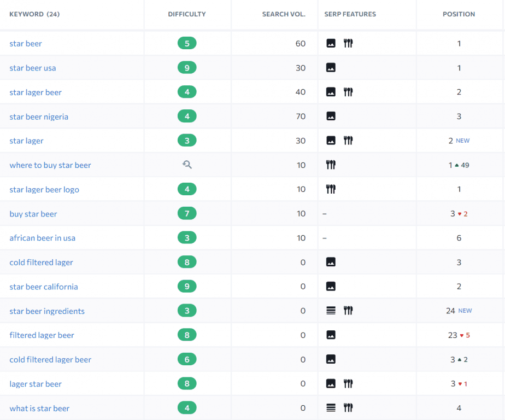Viewport: 505px width, 420px height.
Task: Click the image icon for lager star beer
Action: pyautogui.click(x=331, y=383)
